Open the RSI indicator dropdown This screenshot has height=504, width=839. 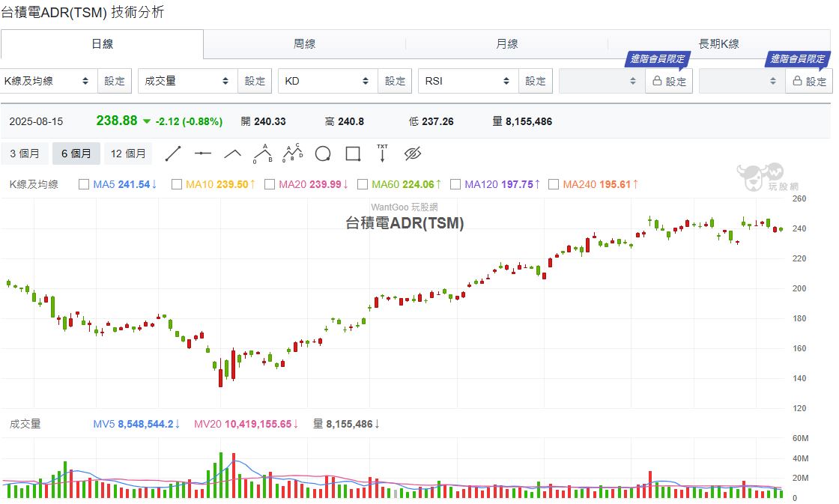[x=467, y=81]
